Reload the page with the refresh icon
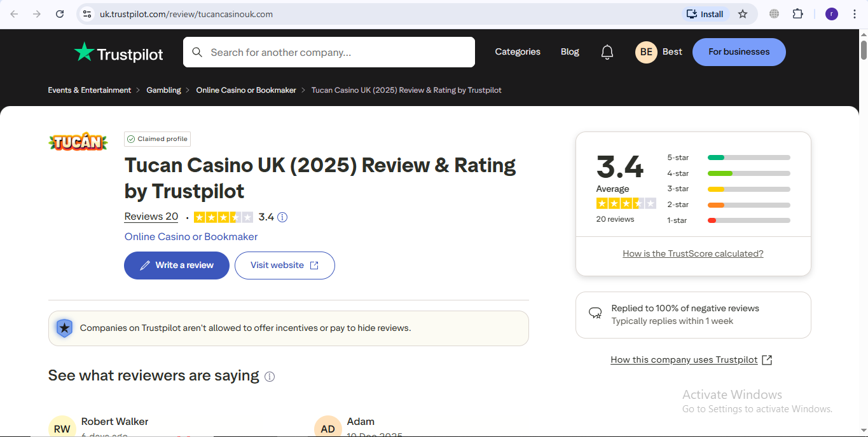868x437 pixels. pyautogui.click(x=60, y=14)
